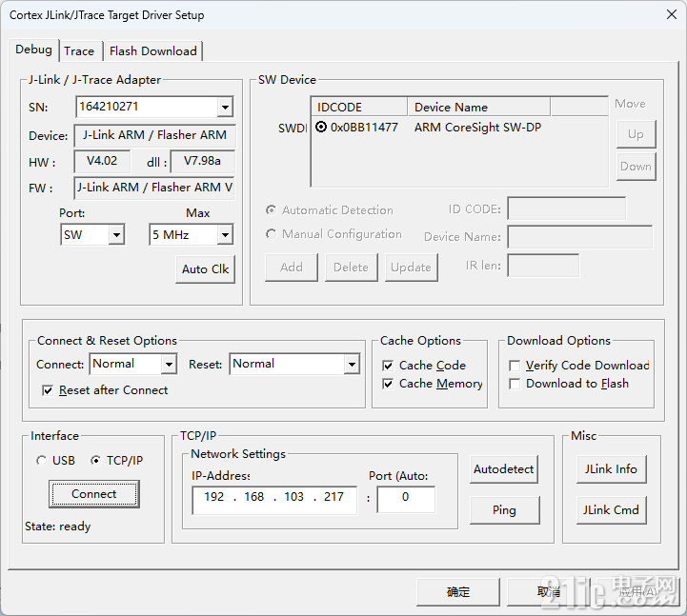Open the Reset type Normal dropdown

click(352, 364)
